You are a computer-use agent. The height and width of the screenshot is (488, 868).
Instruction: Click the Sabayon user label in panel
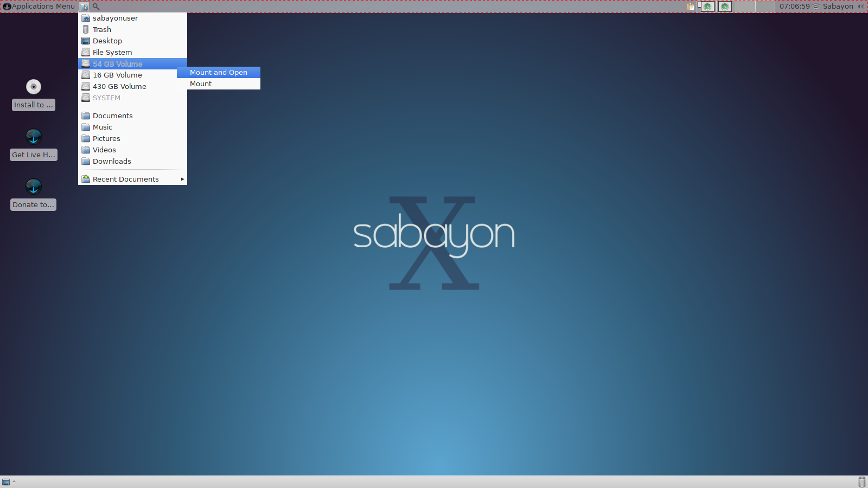point(838,7)
